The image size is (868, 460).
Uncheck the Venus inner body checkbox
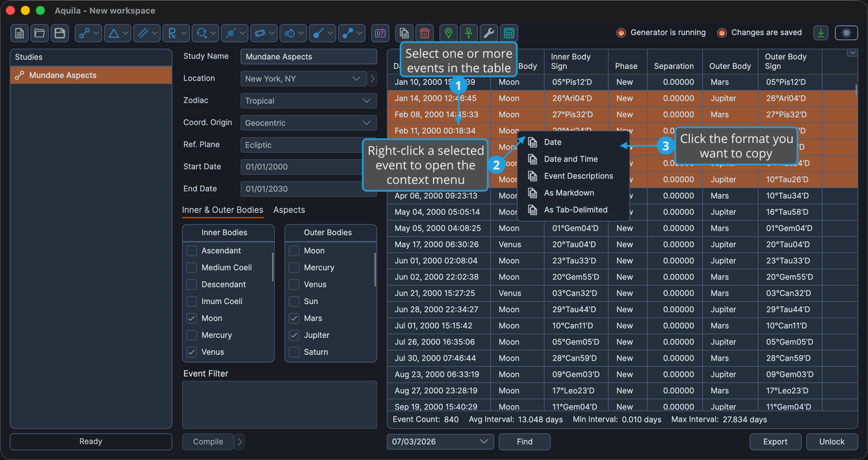pyautogui.click(x=192, y=352)
